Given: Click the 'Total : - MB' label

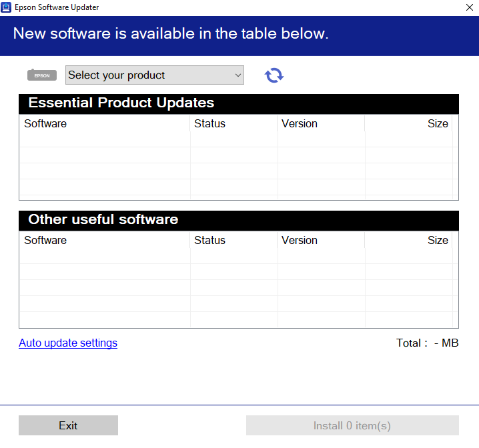Looking at the screenshot, I should coord(428,343).
